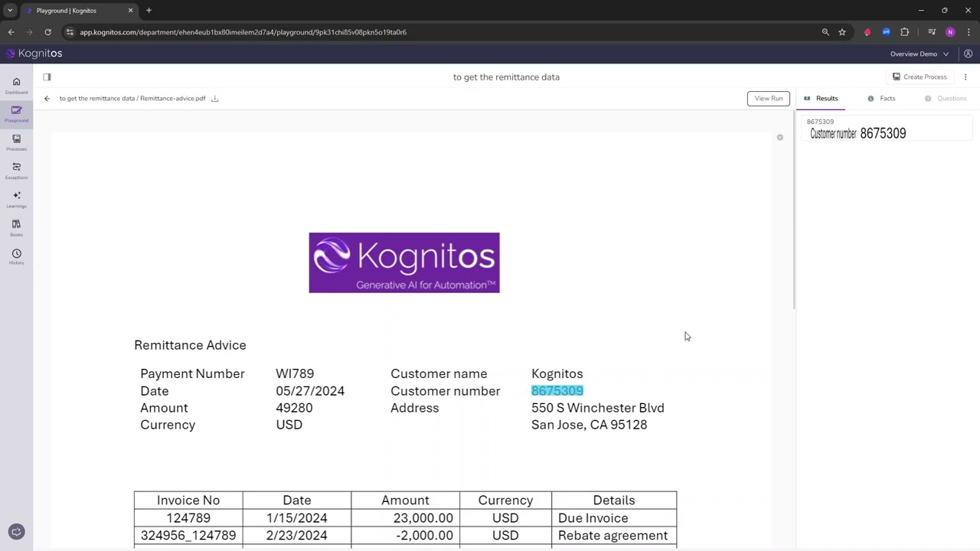Click the Customer name value Kognitos
980x551 pixels.
click(x=557, y=373)
